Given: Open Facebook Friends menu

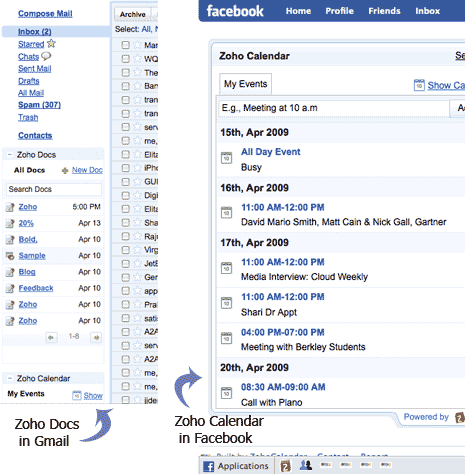Looking at the screenshot, I should coord(384,11).
